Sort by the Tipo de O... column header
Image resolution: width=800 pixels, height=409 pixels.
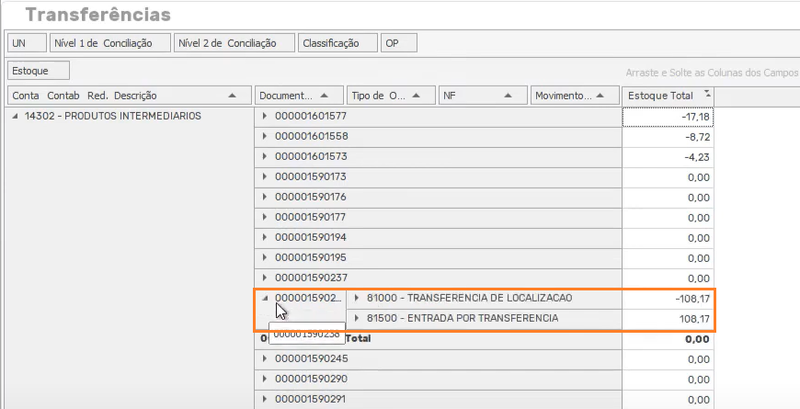pyautogui.click(x=391, y=96)
